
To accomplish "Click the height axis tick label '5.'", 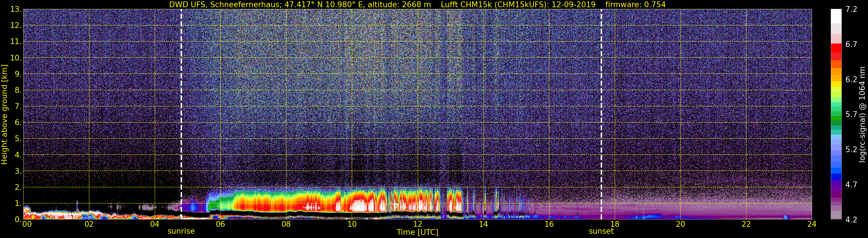I will point(18,139).
